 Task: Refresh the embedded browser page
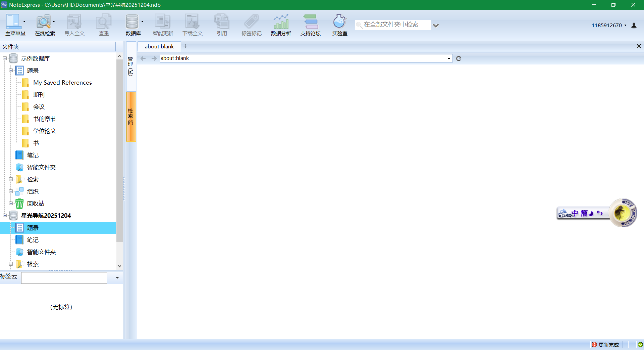[459, 58]
